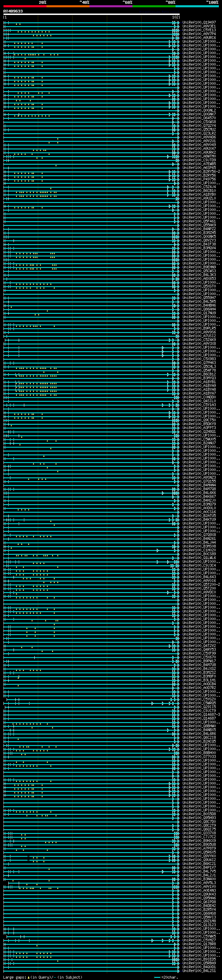The width and height of the screenshot is (222, 980).
Task: Select hit label UniRef100_Q7PH63
Action: point(199,363)
